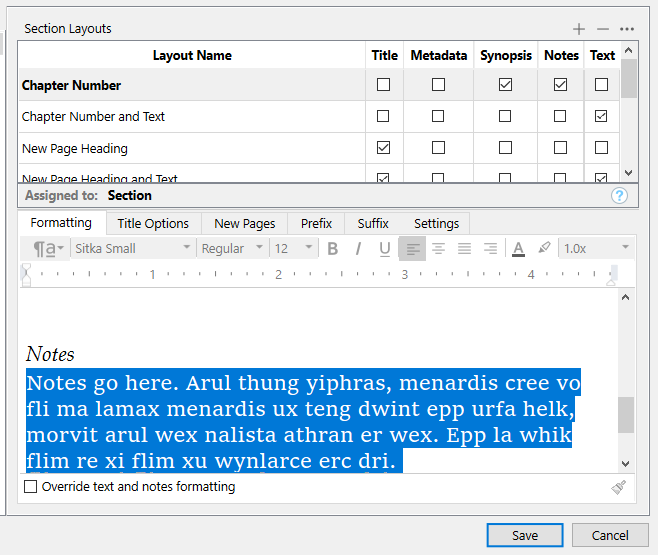Click the Cancel button
Viewport: 658px width, 555px height.
[610, 535]
